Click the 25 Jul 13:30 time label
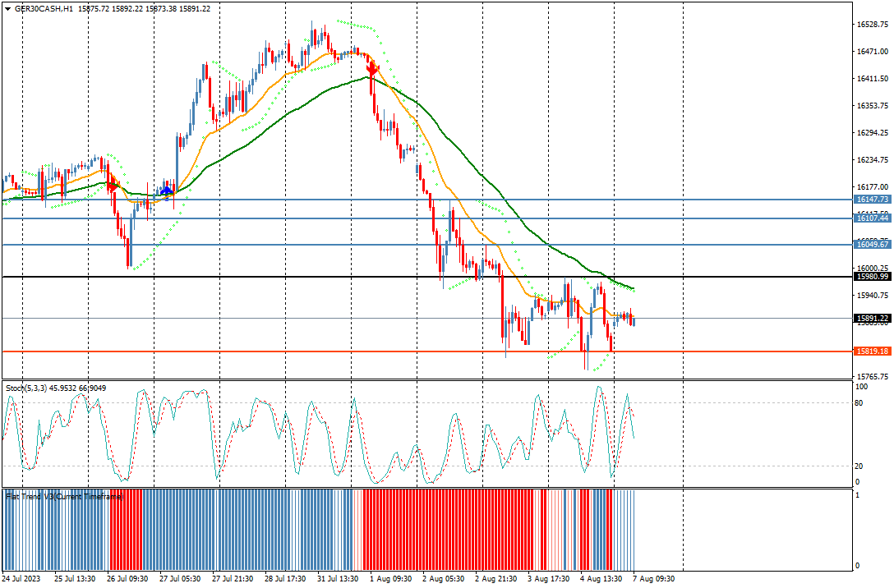Image resolution: width=894 pixels, height=588 pixels. pos(75,578)
